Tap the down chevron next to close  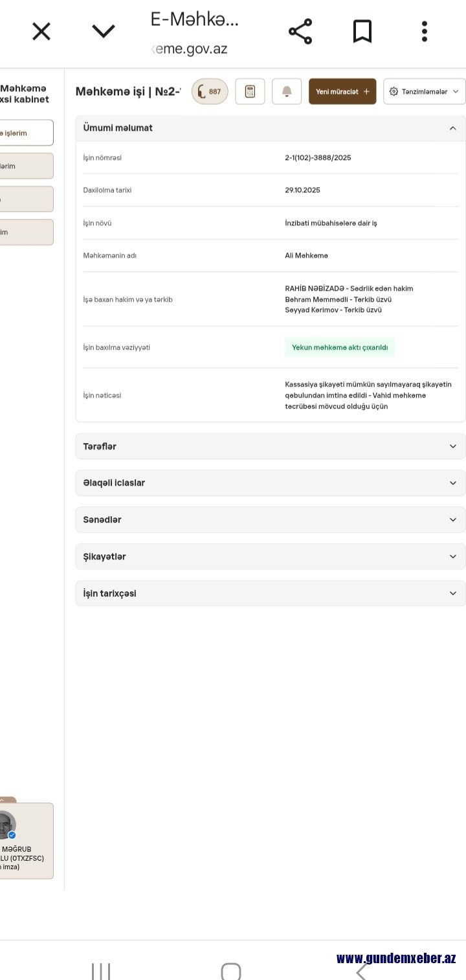(x=104, y=31)
